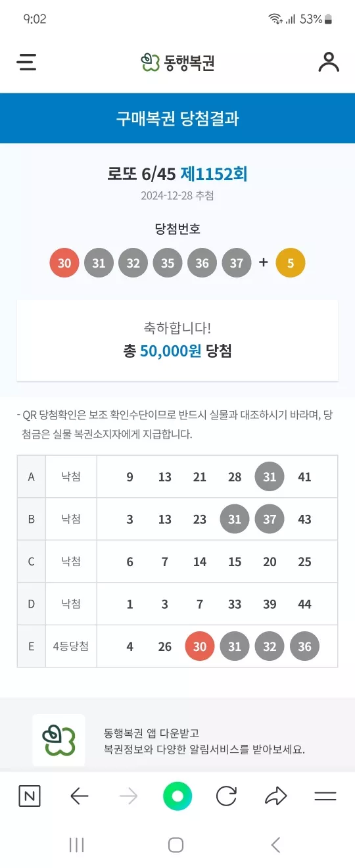Open browser options two-line menu icon
Image resolution: width=355 pixels, height=868 pixels.
pos(325,797)
